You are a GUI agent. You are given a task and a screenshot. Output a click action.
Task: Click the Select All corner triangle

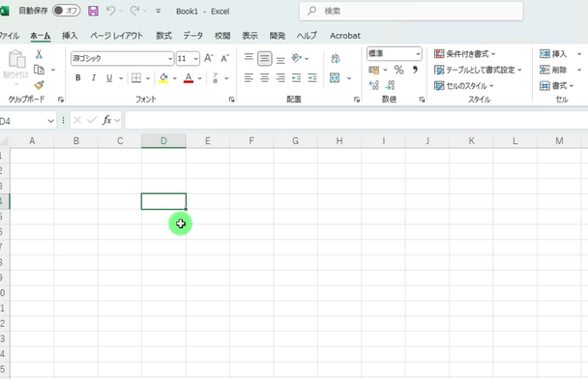(x=5, y=141)
